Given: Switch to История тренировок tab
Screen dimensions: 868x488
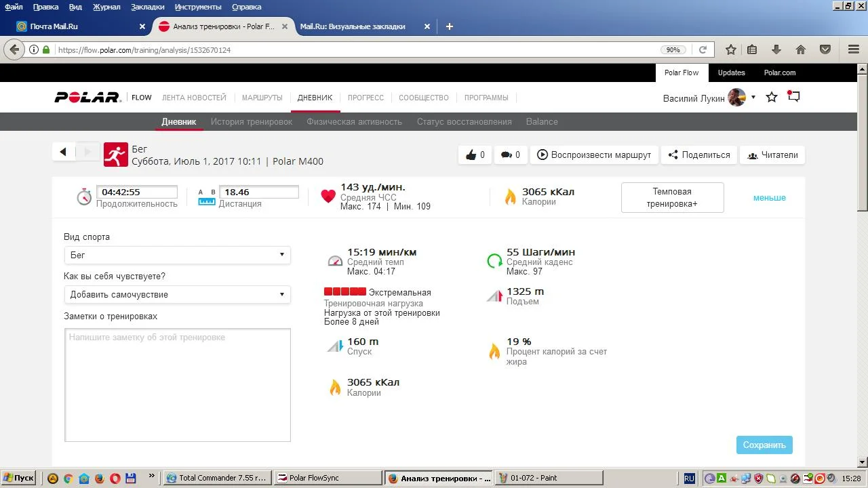Looking at the screenshot, I should [251, 122].
